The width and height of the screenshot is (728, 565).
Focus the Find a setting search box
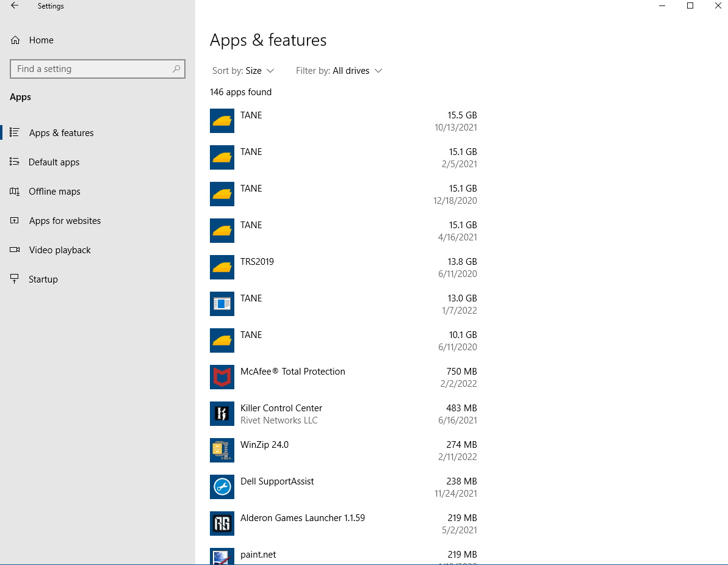coord(98,69)
